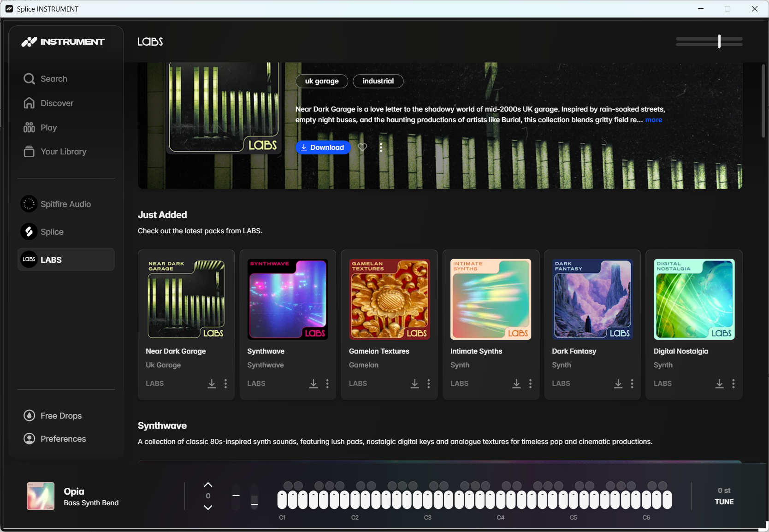Download Intimate Synths pack

pos(516,384)
